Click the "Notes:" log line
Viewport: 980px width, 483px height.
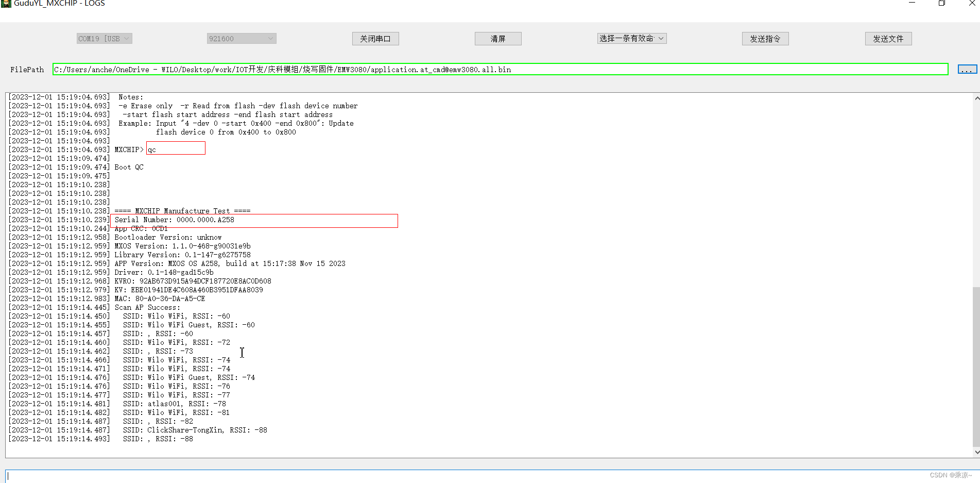131,97
